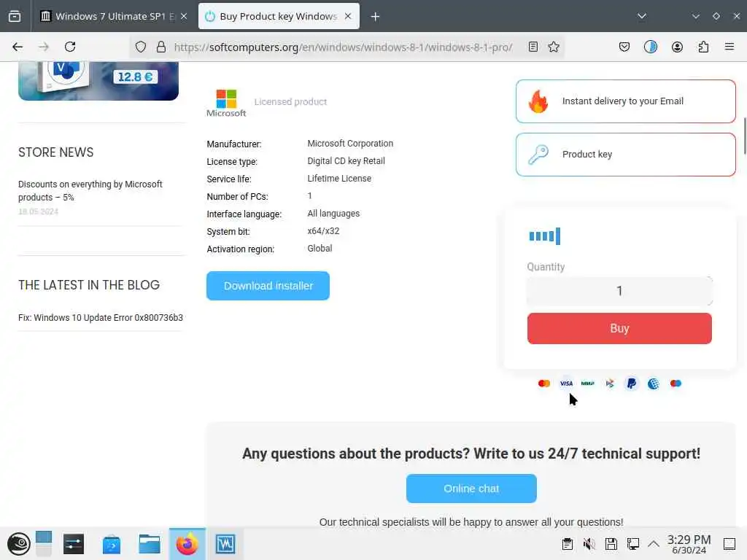Image resolution: width=747 pixels, height=560 pixels.
Task: Click the forward navigation arrow
Action: click(x=44, y=47)
